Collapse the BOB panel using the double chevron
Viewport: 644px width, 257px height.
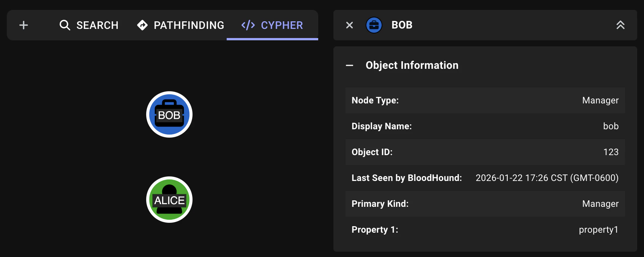point(620,25)
